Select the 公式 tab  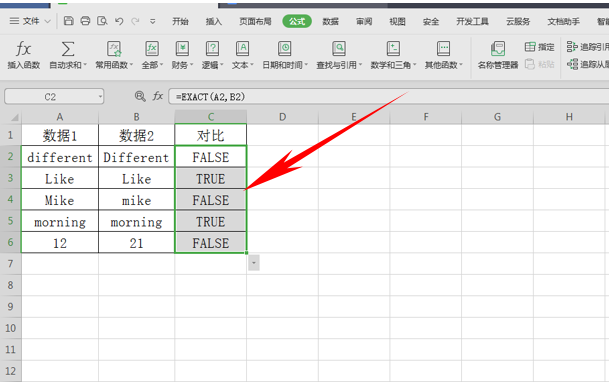pos(297,21)
